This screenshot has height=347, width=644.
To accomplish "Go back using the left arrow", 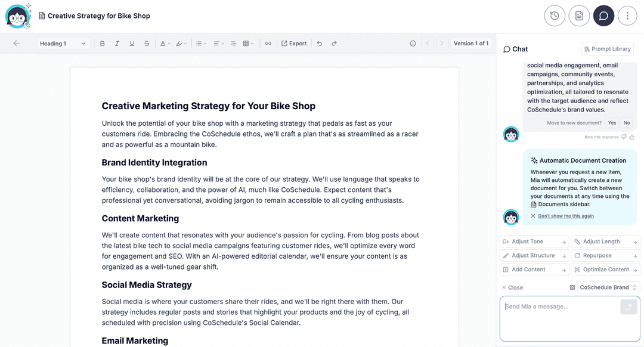I will (17, 43).
